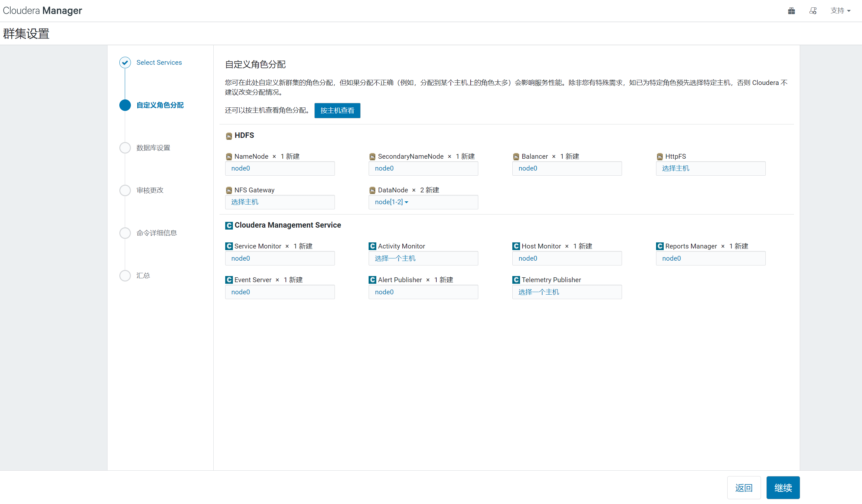Click the HttpFS role icon
The width and height of the screenshot is (862, 504).
point(660,156)
